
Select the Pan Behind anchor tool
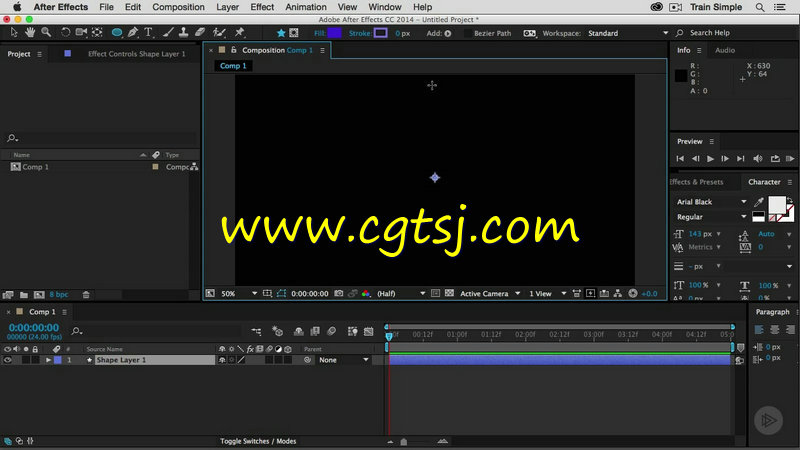(x=97, y=33)
